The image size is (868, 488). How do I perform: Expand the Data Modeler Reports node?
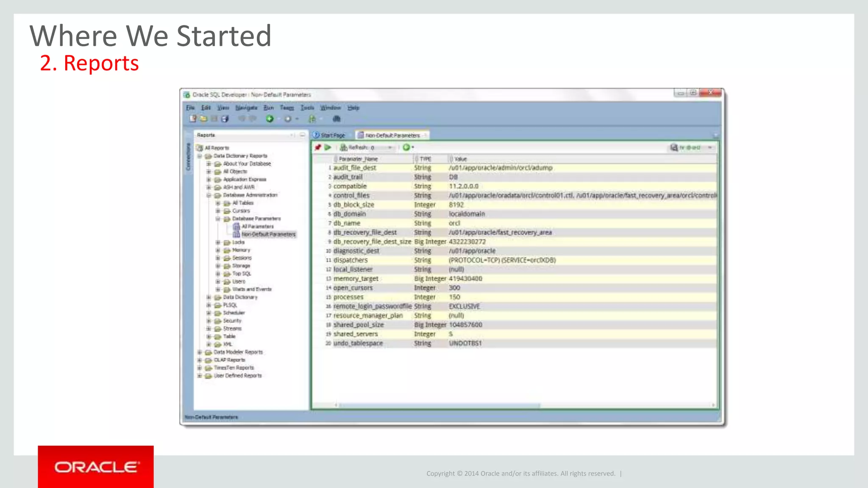click(x=200, y=352)
